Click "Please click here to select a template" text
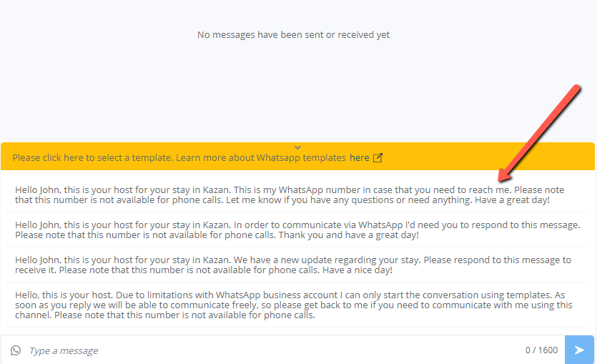This screenshot has width=597, height=364. 92,157
